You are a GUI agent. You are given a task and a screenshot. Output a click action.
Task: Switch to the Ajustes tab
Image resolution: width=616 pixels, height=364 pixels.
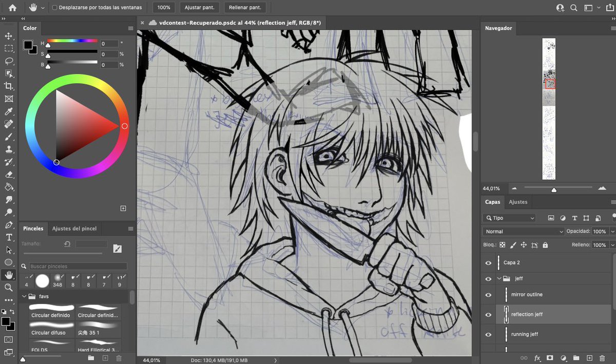point(518,202)
